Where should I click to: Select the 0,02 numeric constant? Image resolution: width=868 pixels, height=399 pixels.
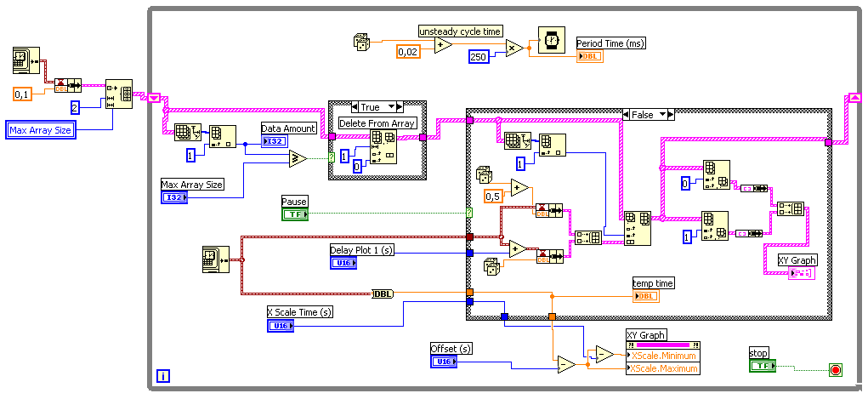(x=409, y=52)
